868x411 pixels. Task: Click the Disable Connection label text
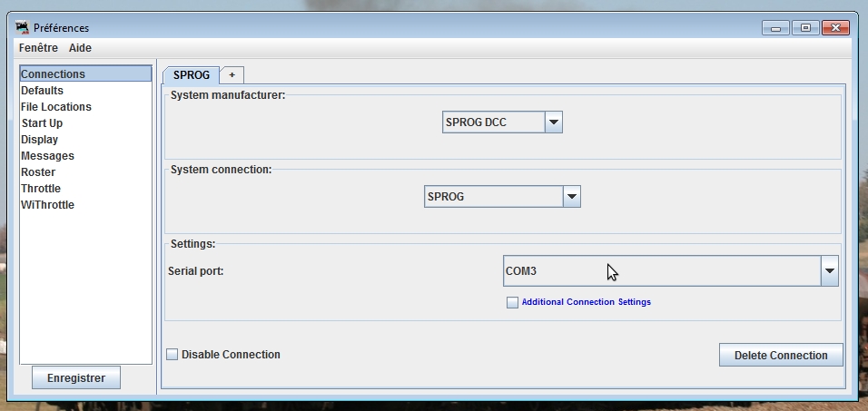[231, 355]
